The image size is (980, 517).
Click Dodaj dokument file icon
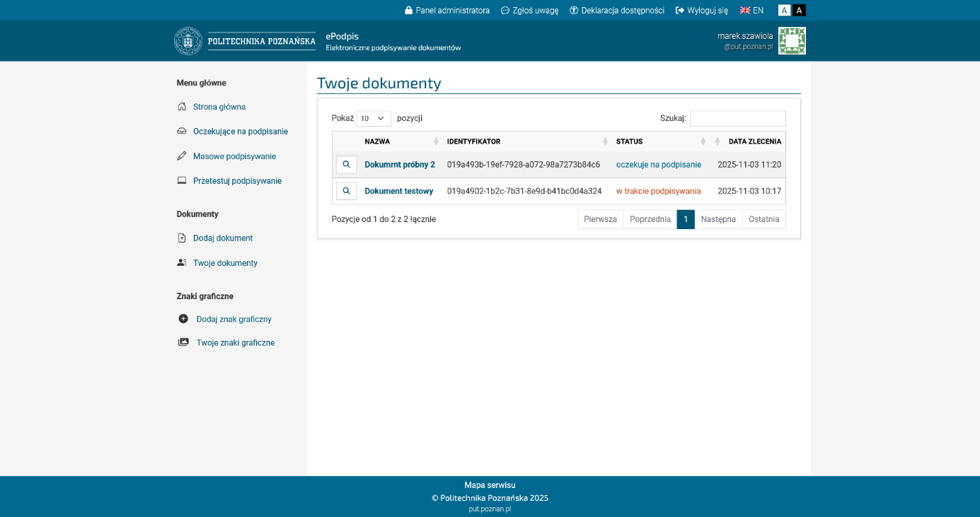click(x=182, y=238)
